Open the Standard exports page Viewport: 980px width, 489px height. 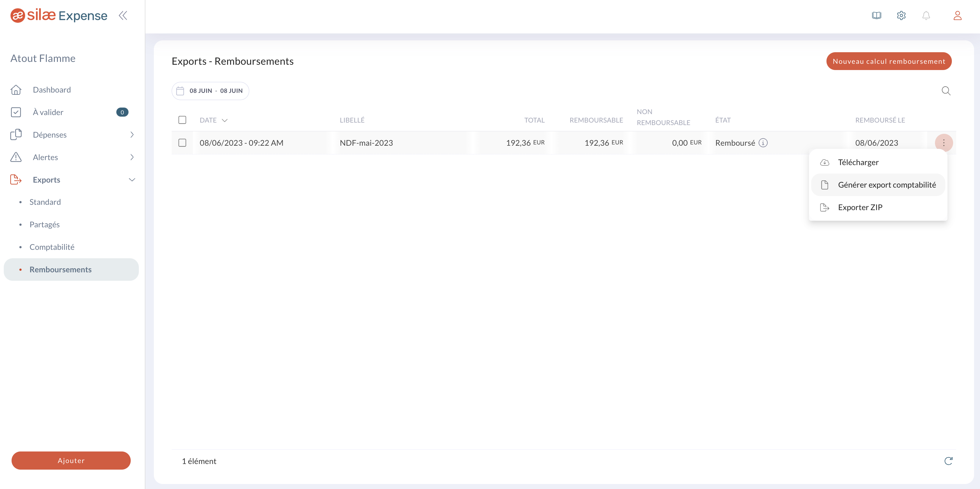pos(45,202)
